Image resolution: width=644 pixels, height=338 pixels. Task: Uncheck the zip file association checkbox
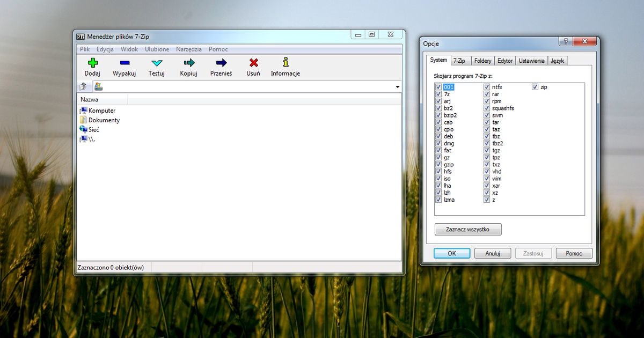[535, 87]
